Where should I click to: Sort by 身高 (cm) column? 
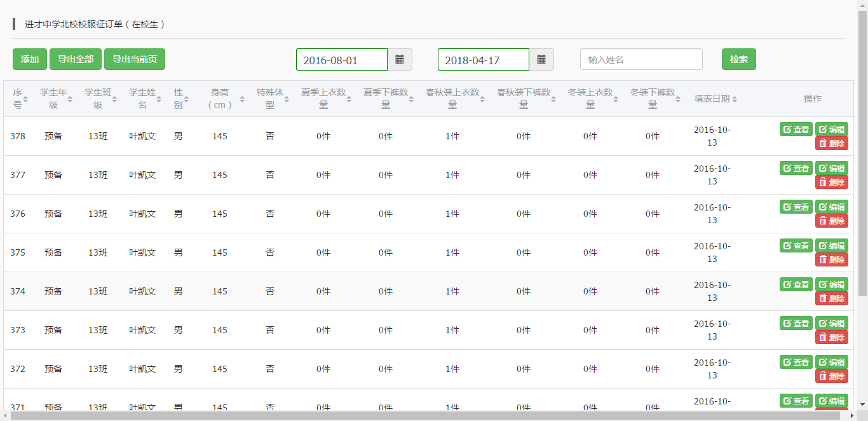[220, 99]
